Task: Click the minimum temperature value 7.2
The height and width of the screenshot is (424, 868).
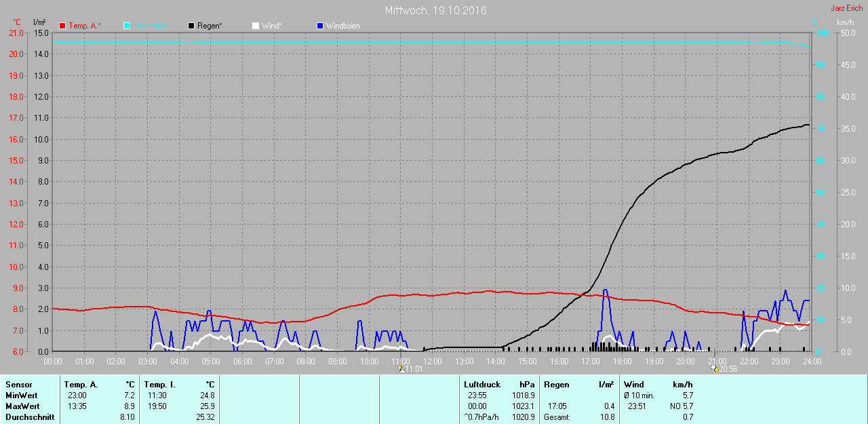Action: click(130, 396)
